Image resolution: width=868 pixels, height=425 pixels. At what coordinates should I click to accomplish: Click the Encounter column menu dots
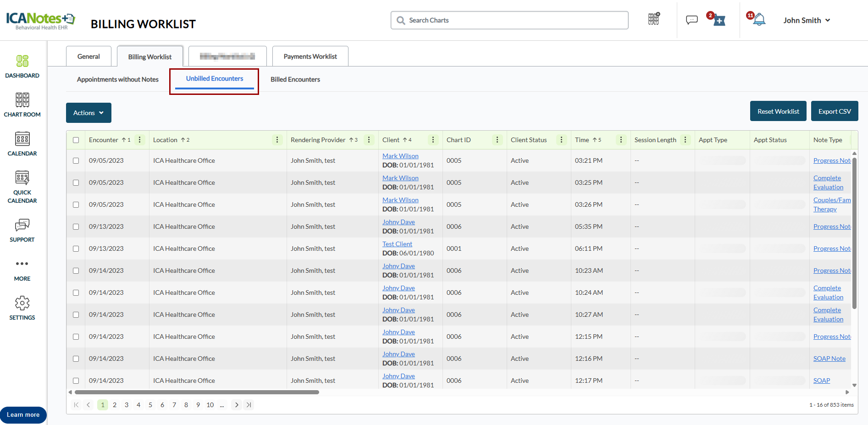coord(140,140)
